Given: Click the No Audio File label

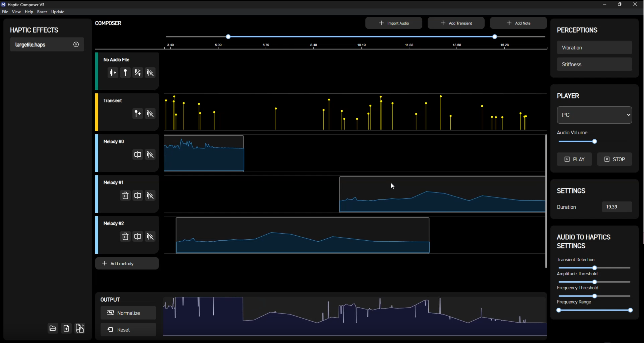Looking at the screenshot, I should [116, 60].
